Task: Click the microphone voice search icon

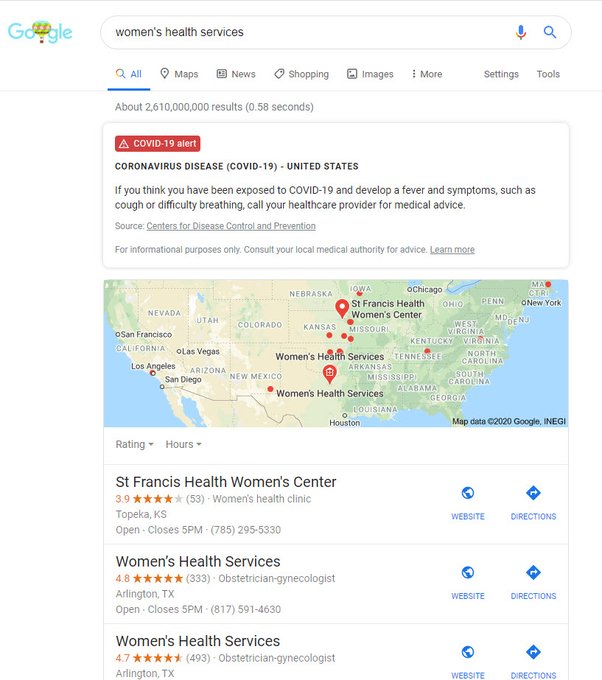Action: [521, 32]
